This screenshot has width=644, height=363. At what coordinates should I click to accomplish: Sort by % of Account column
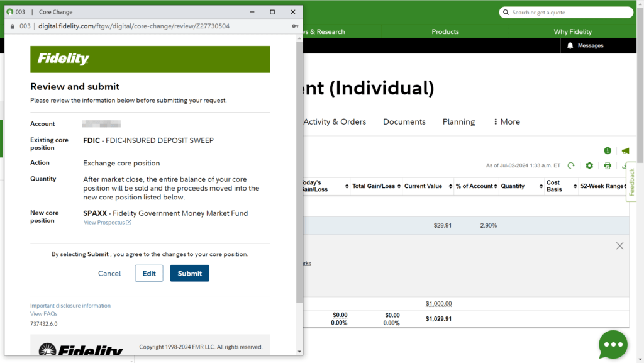point(476,186)
